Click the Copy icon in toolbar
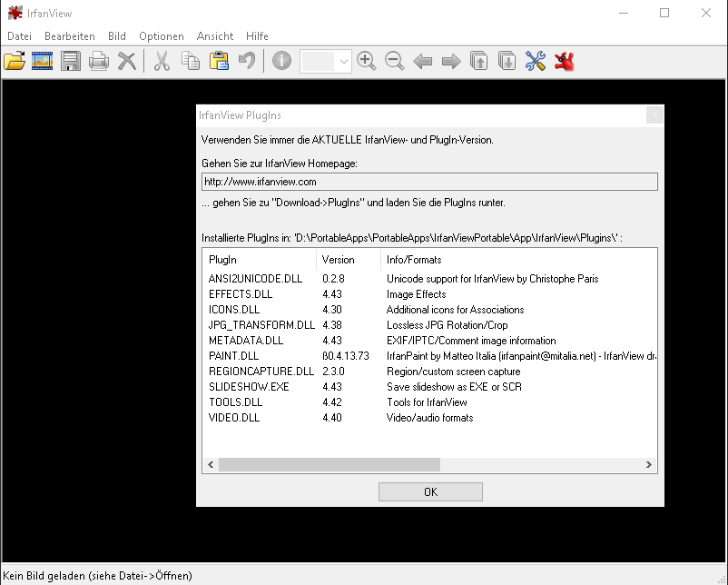Screen dimensions: 728x585 (191, 62)
